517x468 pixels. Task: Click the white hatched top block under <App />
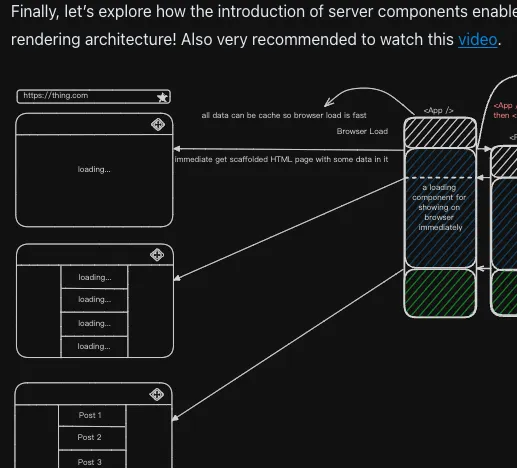click(x=440, y=133)
